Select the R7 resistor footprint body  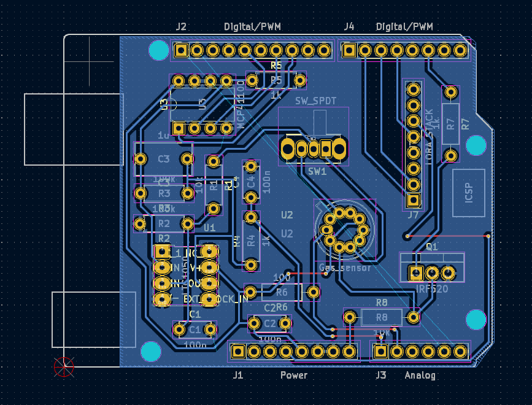point(451,124)
